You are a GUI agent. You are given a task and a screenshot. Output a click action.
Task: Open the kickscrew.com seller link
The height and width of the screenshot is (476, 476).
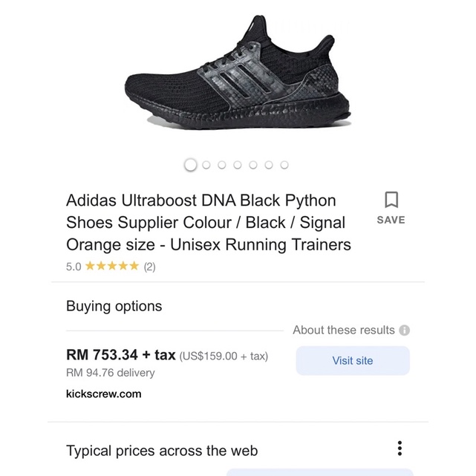pos(104,394)
